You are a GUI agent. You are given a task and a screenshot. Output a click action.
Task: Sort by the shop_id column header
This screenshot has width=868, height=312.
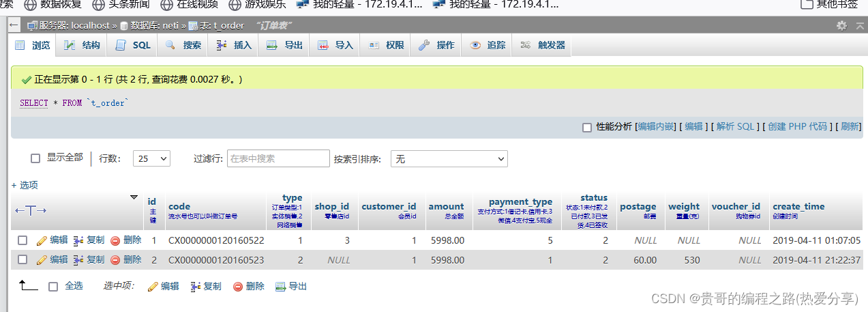click(x=332, y=206)
